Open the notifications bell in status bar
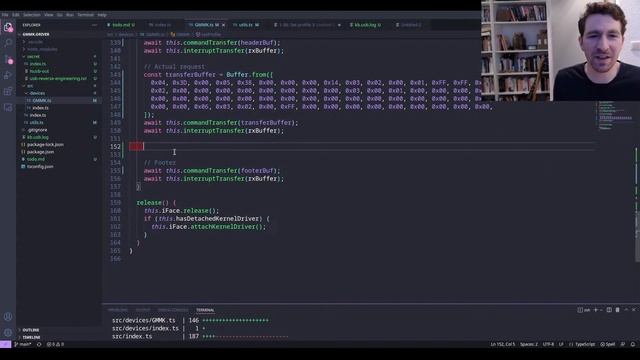 (633, 344)
